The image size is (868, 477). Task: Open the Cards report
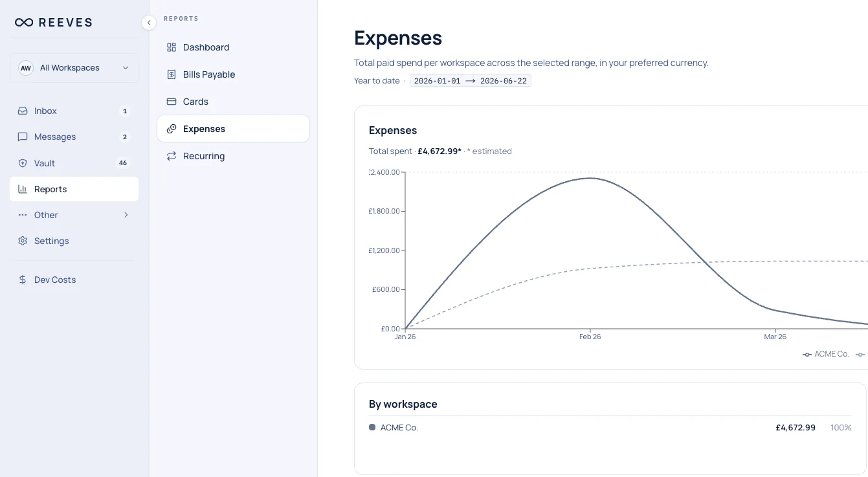(x=233, y=102)
